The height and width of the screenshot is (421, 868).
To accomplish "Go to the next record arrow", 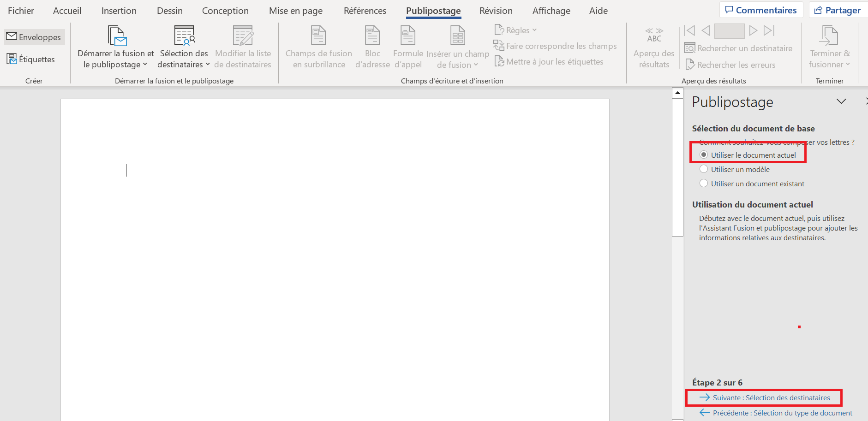I will (753, 31).
